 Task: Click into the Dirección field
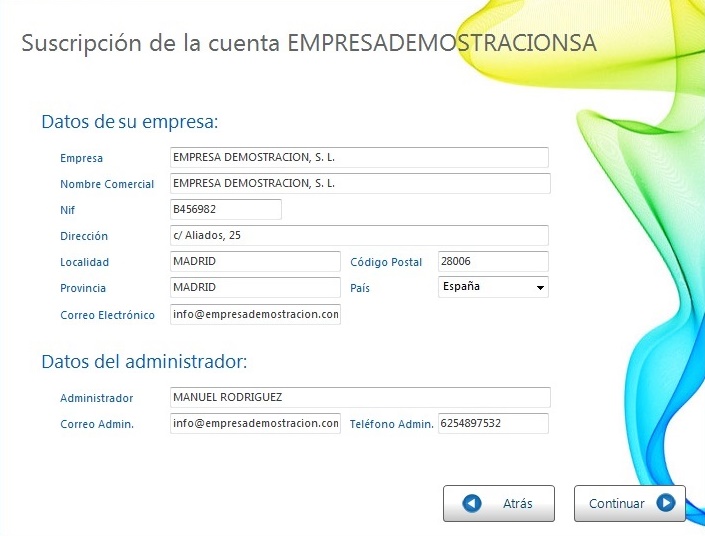pos(359,236)
